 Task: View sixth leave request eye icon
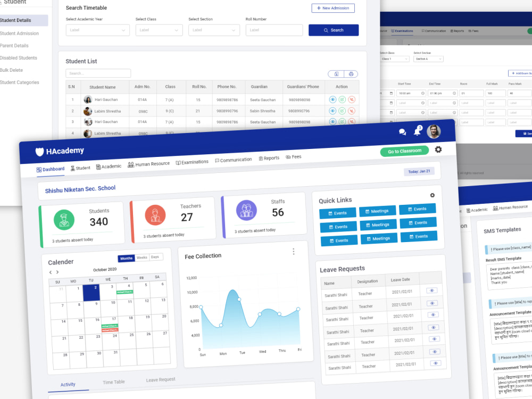tap(435, 352)
